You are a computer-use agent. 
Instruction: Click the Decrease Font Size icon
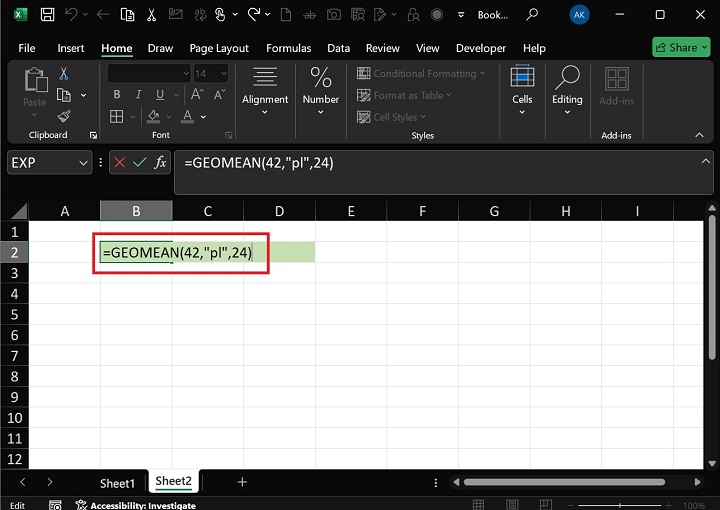[x=219, y=95]
